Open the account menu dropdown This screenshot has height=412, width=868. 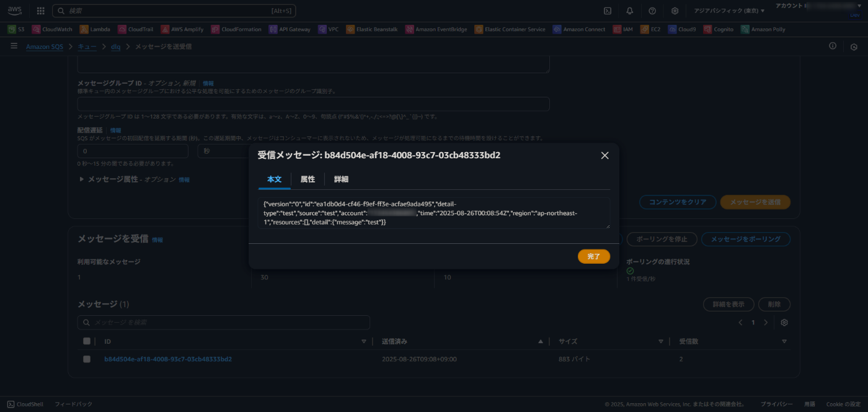[x=818, y=6]
